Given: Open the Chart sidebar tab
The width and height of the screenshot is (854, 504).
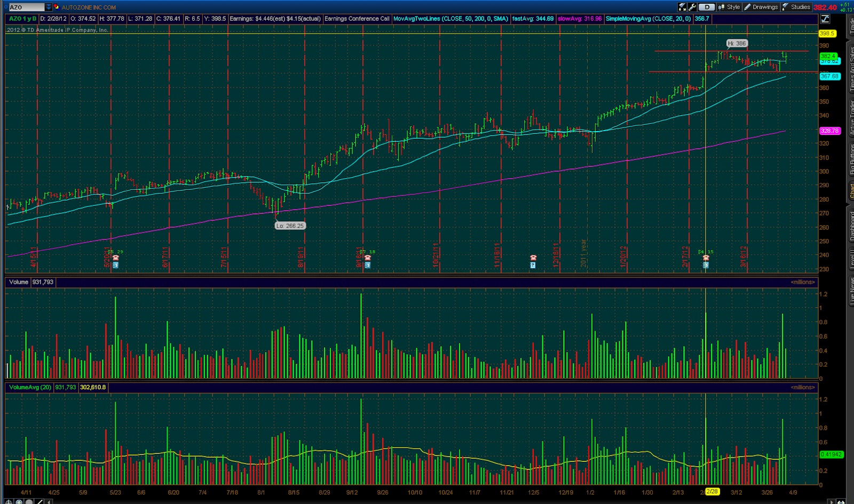Looking at the screenshot, I should tap(851, 191).
